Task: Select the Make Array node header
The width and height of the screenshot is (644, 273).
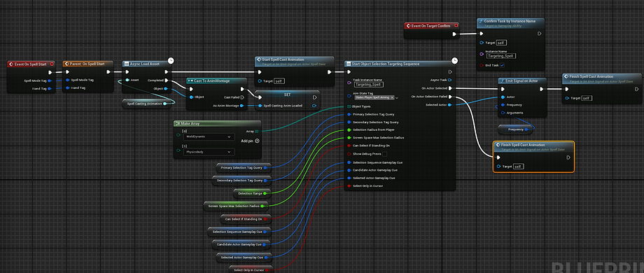Action: [217, 124]
